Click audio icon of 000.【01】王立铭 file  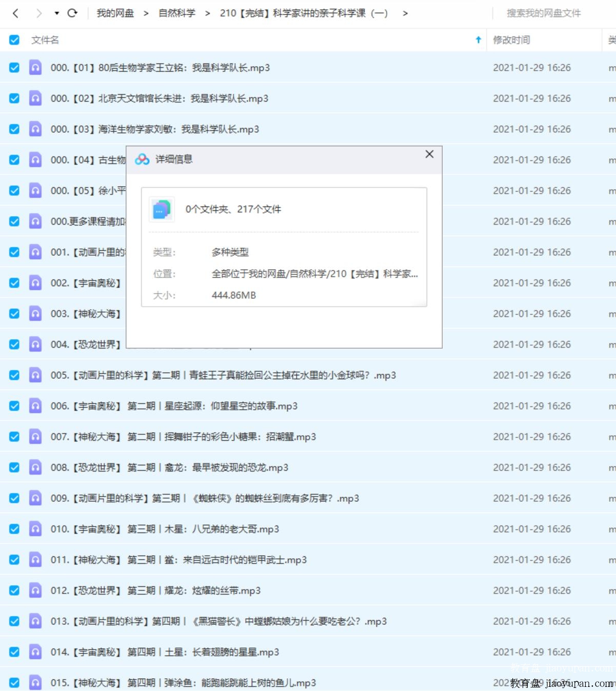point(35,68)
